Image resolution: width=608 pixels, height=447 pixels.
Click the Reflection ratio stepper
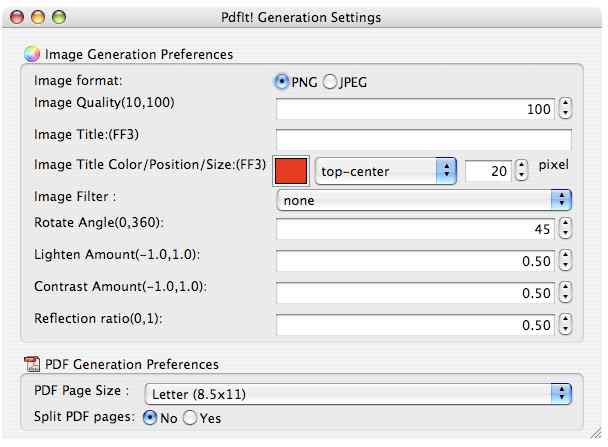(x=565, y=325)
